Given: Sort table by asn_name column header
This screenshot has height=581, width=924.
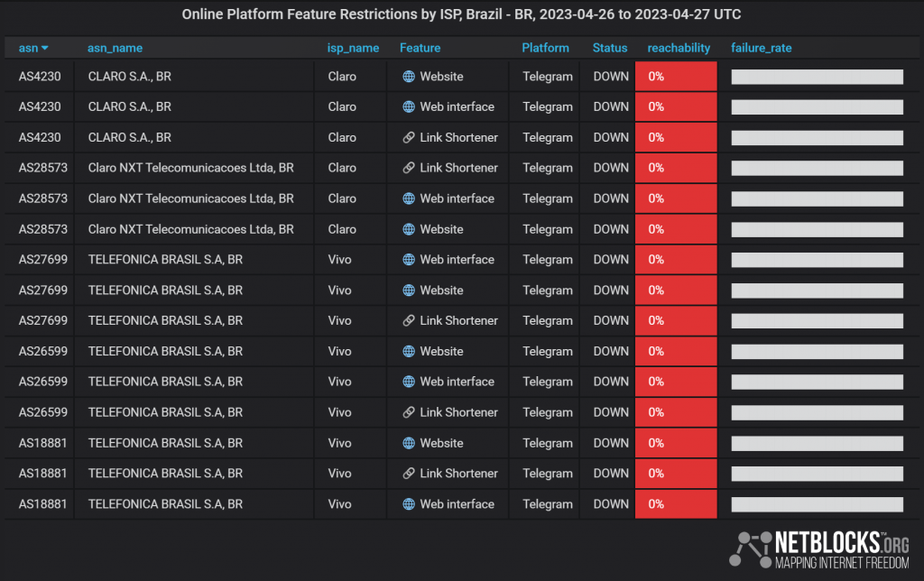Looking at the screenshot, I should (x=115, y=49).
